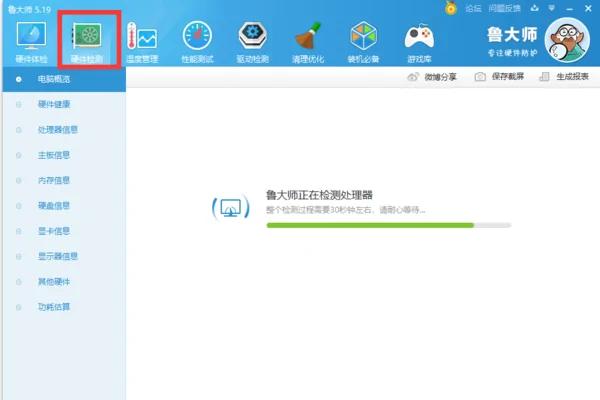Open 清理优化 cleanup optimization broom icon
The image size is (600, 400).
coord(308,41)
